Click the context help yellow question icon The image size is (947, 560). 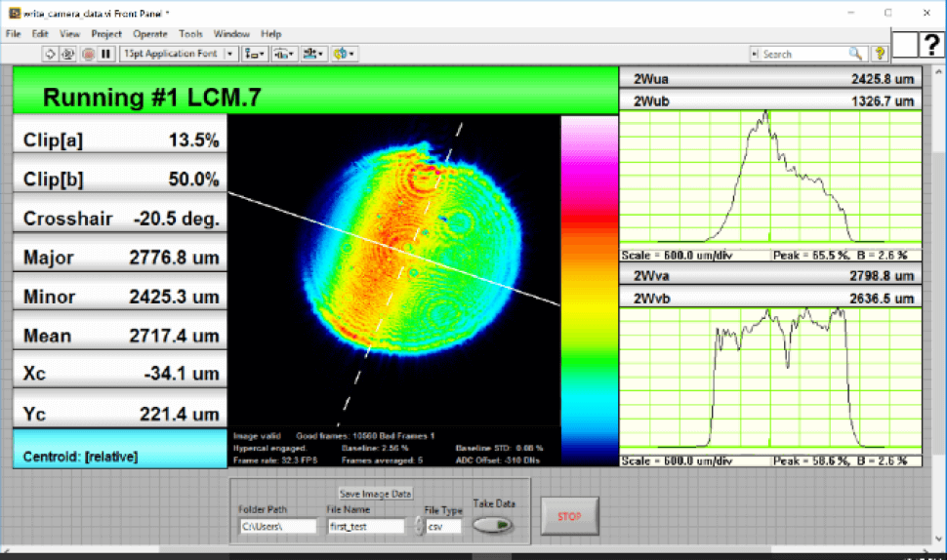[x=880, y=54]
